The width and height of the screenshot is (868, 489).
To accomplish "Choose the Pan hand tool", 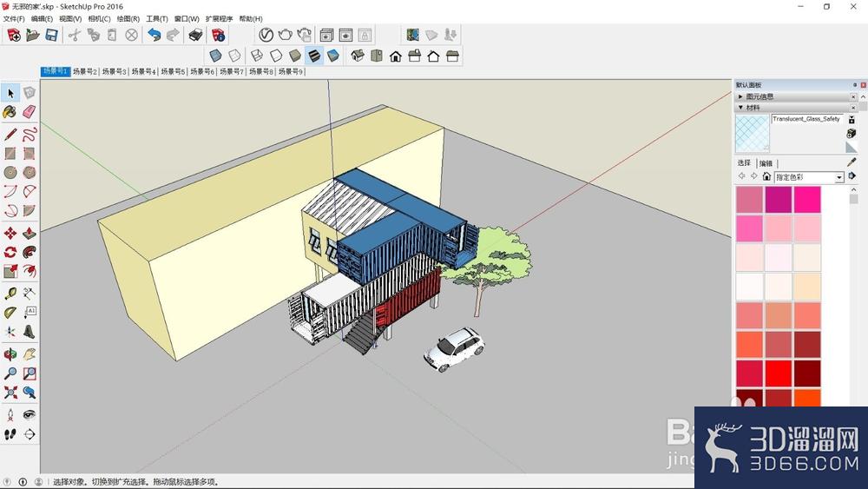I will point(30,354).
